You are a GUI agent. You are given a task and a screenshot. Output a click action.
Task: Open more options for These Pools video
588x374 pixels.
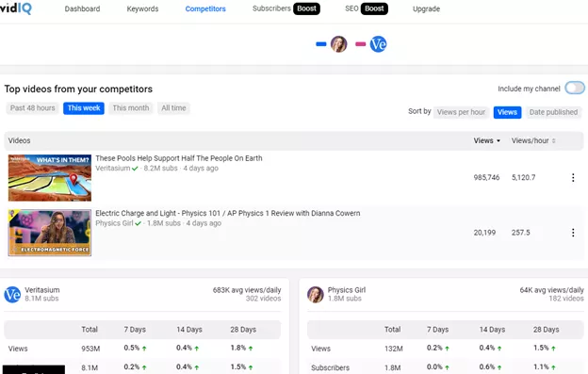(x=573, y=178)
